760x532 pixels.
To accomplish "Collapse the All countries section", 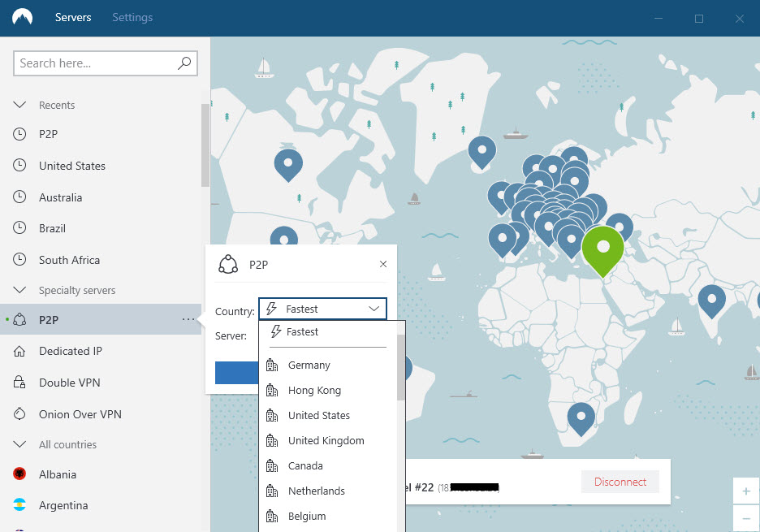I will coord(19,444).
